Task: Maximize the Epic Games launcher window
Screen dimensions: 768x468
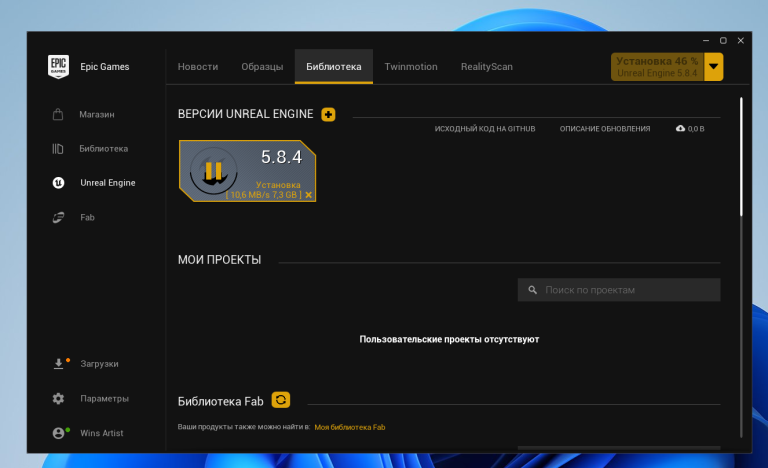Action: pyautogui.click(x=723, y=41)
